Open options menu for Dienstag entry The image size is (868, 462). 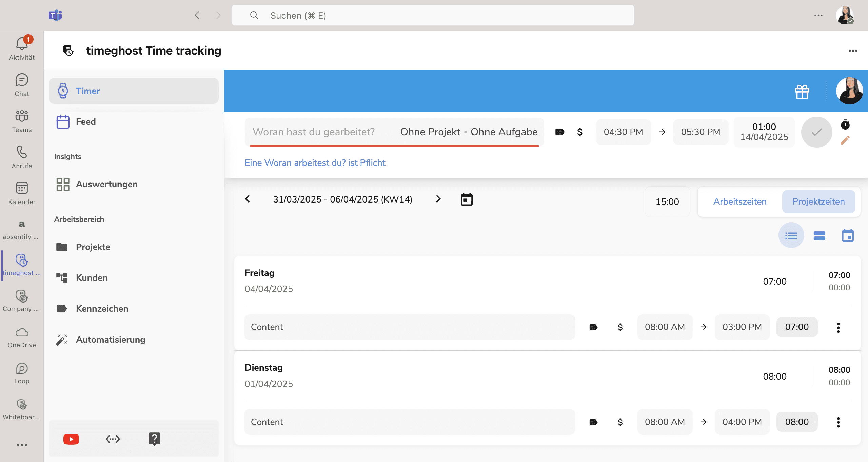coord(838,422)
